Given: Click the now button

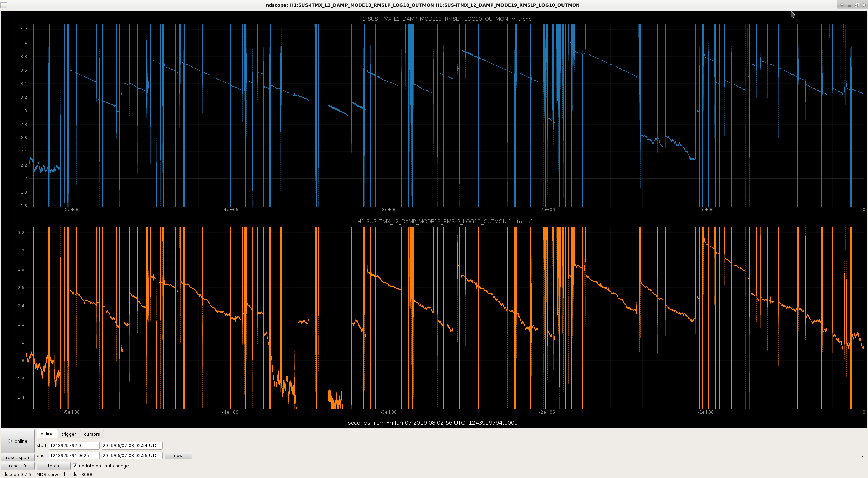Looking at the screenshot, I should click(178, 455).
